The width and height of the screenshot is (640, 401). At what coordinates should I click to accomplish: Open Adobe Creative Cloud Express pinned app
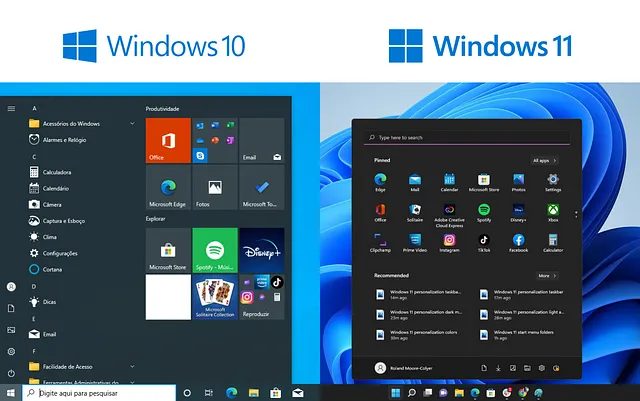pos(449,216)
